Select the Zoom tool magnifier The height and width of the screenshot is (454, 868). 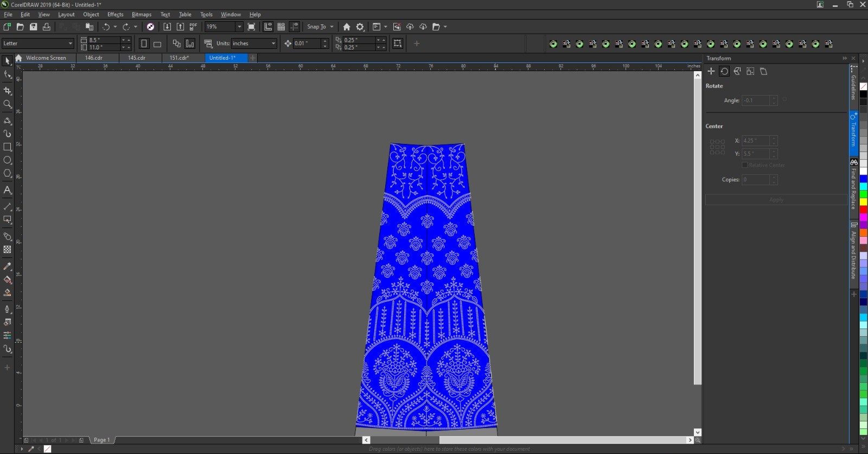(x=7, y=104)
